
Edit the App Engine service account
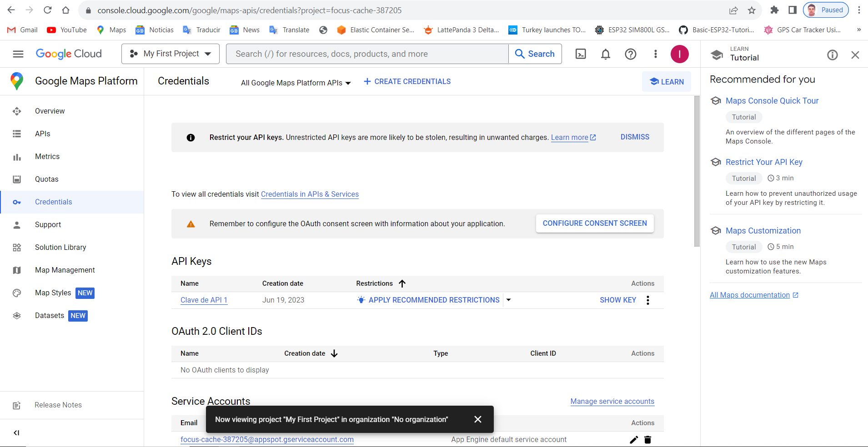coord(633,440)
